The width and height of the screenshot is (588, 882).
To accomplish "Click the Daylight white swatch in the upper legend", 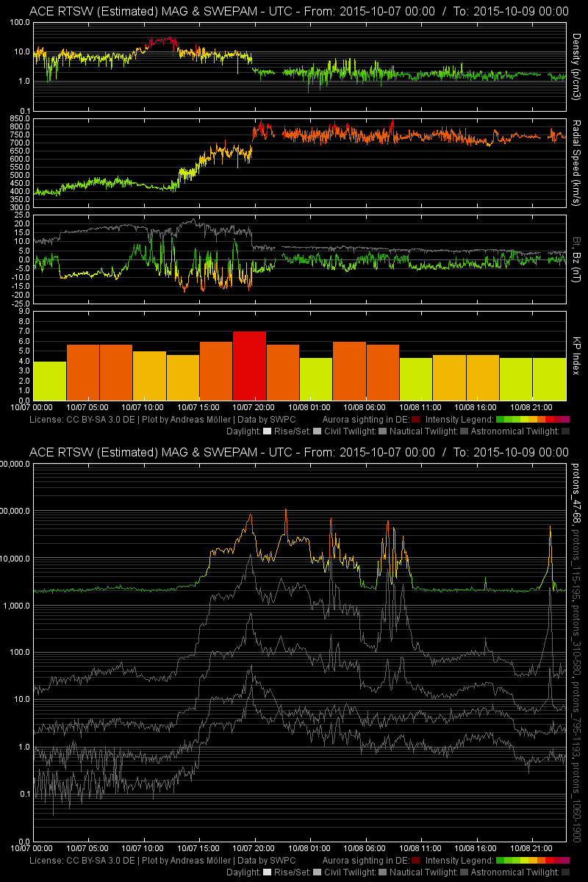I will pyautogui.click(x=267, y=431).
